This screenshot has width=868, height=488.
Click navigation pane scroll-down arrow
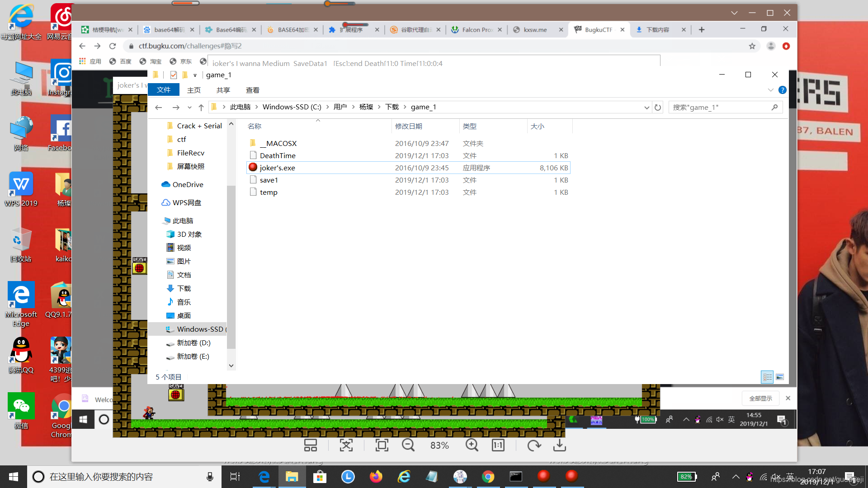[231, 366]
